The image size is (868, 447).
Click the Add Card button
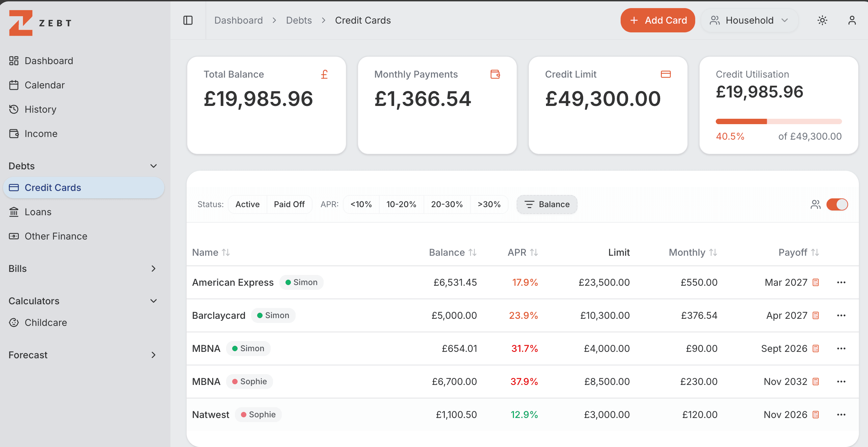657,20
